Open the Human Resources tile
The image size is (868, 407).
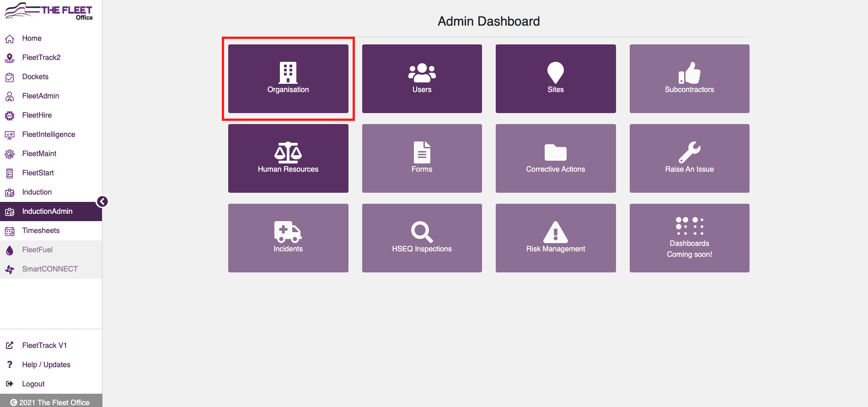pyautogui.click(x=288, y=158)
